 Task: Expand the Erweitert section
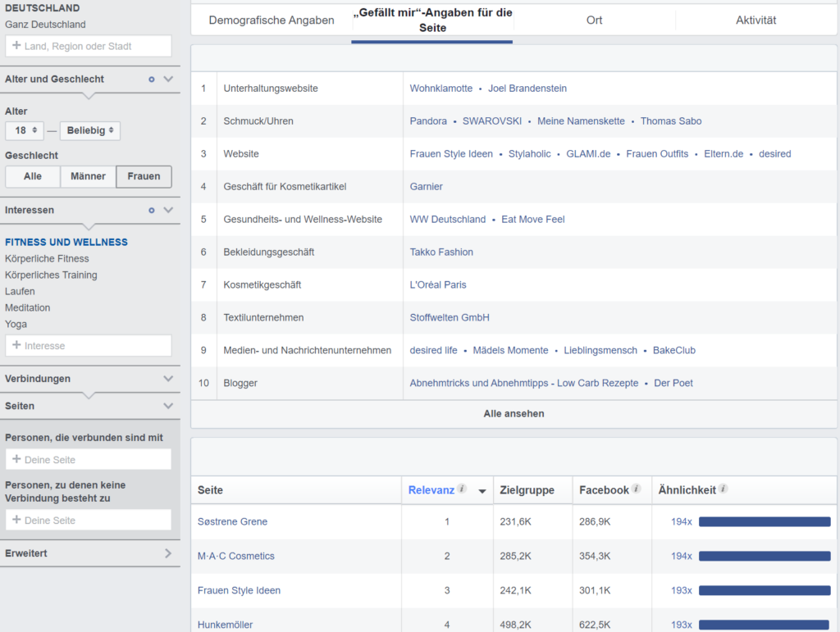click(x=168, y=553)
